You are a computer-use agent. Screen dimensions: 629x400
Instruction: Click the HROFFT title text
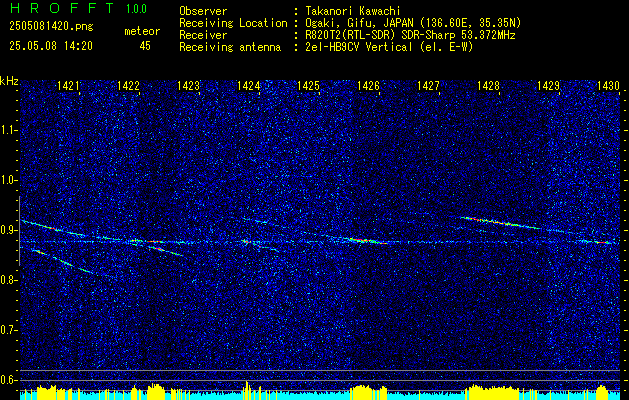(x=62, y=8)
